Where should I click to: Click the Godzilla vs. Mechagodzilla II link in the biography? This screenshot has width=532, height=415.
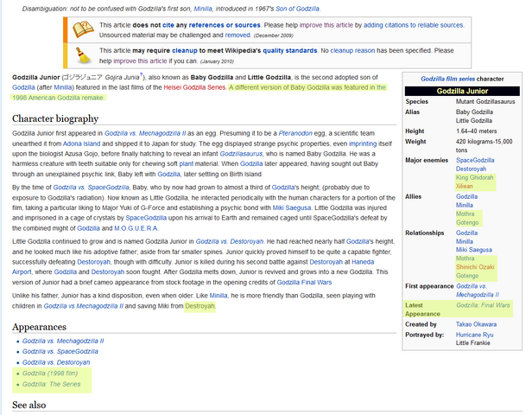point(145,133)
